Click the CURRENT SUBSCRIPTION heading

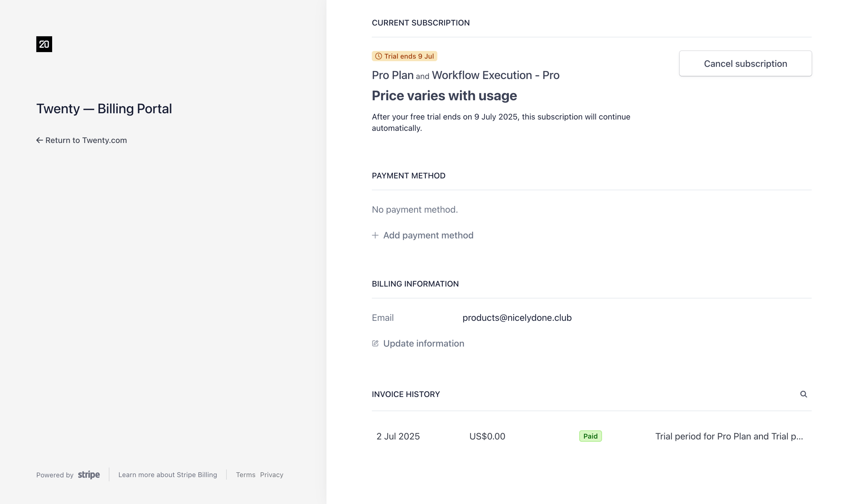(421, 23)
